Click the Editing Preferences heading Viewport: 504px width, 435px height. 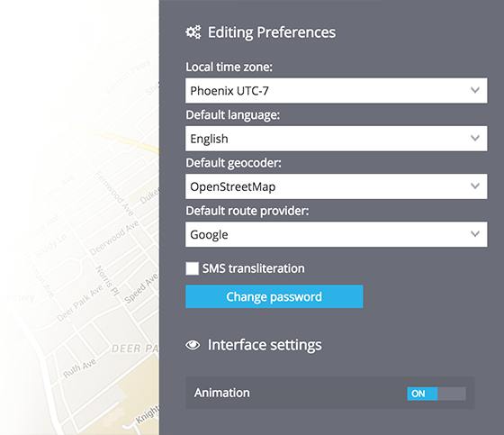272,32
